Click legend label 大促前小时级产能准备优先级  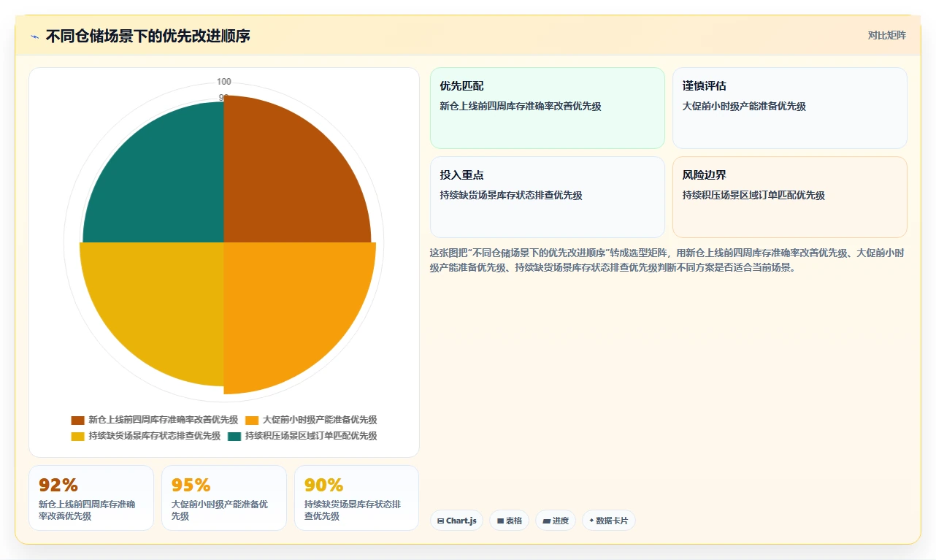(x=320, y=421)
